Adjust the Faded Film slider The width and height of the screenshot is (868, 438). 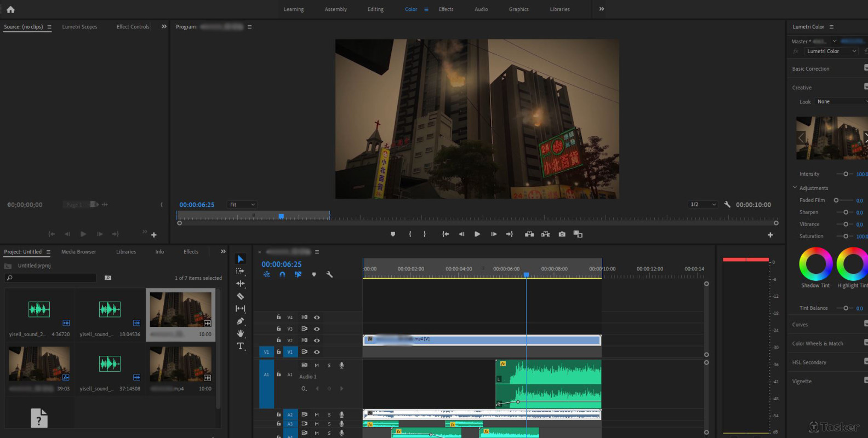pyautogui.click(x=836, y=200)
